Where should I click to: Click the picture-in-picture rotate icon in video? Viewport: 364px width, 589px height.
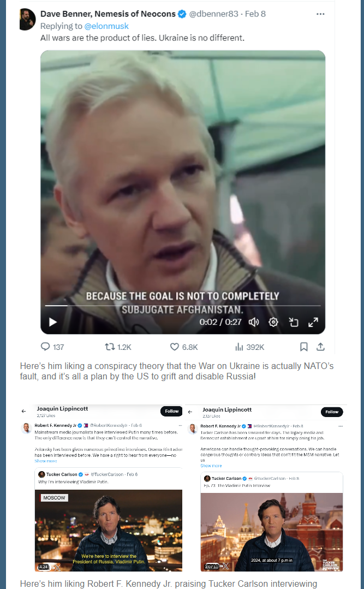[x=294, y=322]
